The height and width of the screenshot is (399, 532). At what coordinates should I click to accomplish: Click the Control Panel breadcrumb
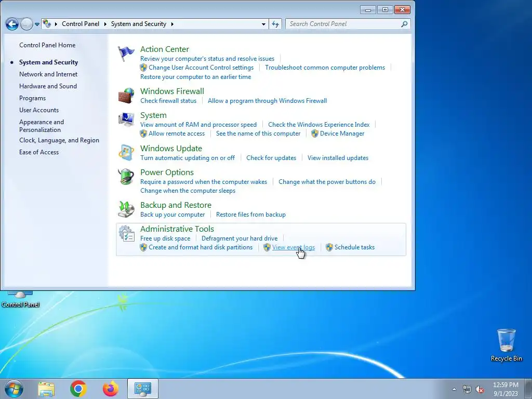(x=81, y=24)
